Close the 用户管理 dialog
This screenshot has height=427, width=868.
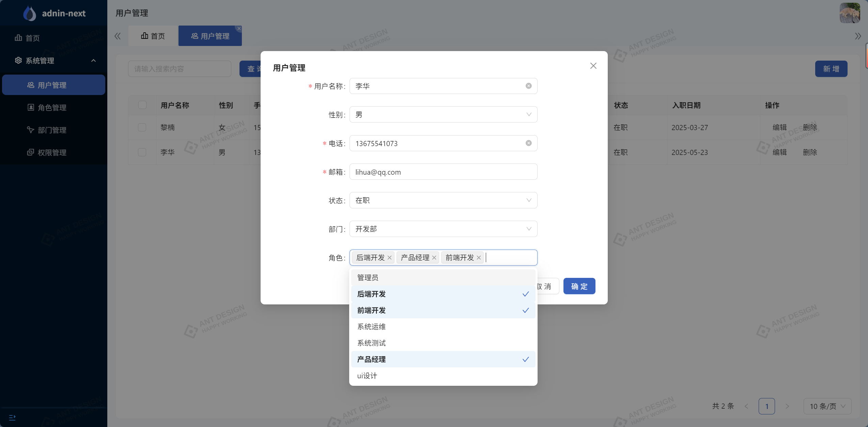pos(593,66)
